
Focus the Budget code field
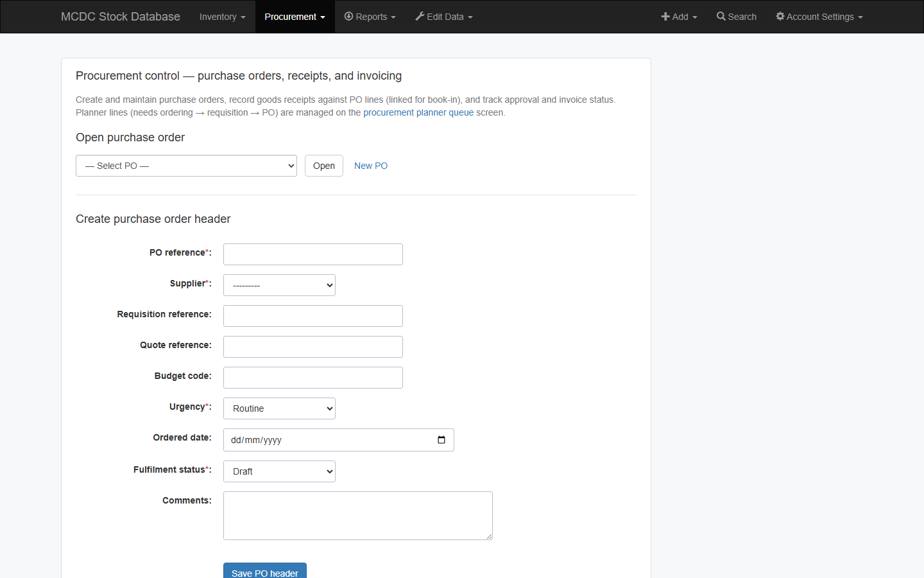point(313,378)
